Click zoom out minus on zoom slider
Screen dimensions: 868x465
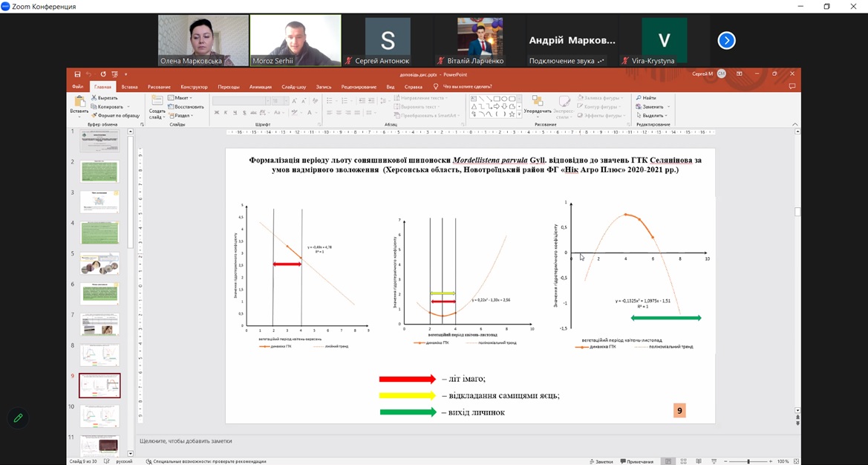tap(725, 461)
